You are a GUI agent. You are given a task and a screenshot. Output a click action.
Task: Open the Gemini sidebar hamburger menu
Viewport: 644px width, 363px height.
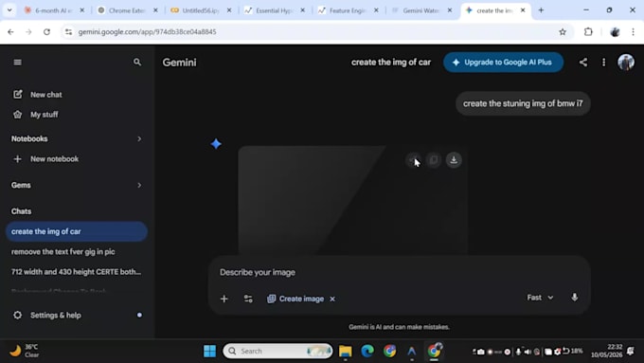tap(17, 62)
